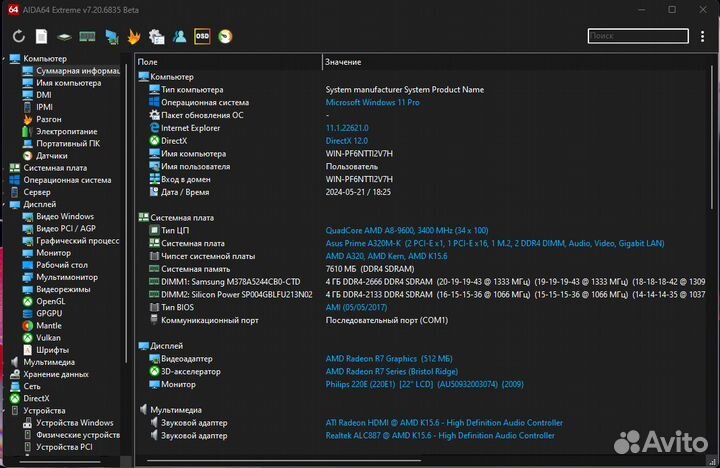Open the three-dot menu

(x=702, y=36)
